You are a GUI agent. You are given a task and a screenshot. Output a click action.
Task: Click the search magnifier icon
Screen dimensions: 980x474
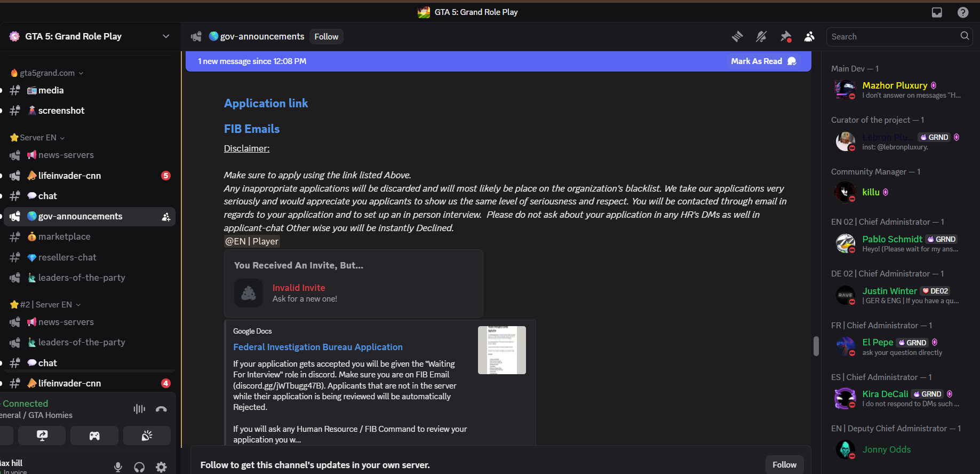(965, 36)
